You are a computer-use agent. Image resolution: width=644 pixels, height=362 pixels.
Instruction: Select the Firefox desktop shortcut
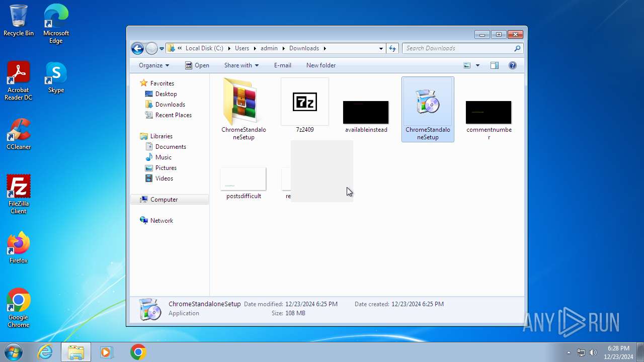point(19,248)
